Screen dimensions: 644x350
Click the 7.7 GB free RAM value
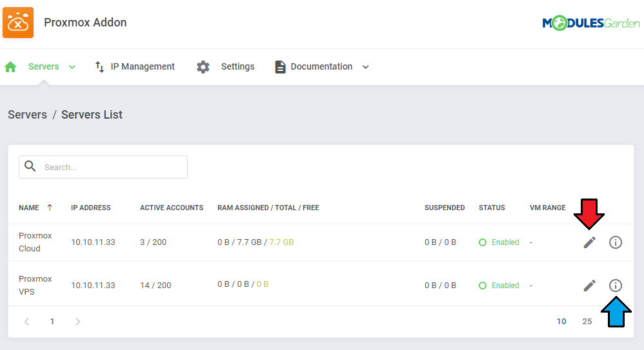(281, 242)
